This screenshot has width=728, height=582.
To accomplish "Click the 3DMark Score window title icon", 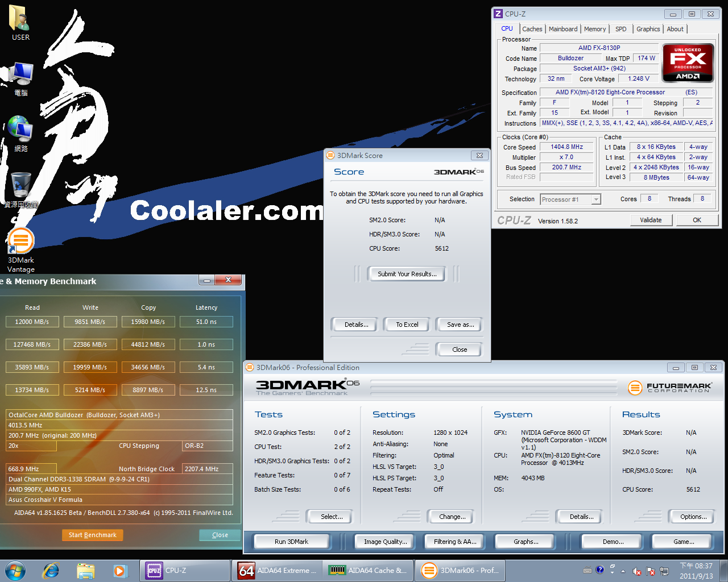I will pos(330,155).
